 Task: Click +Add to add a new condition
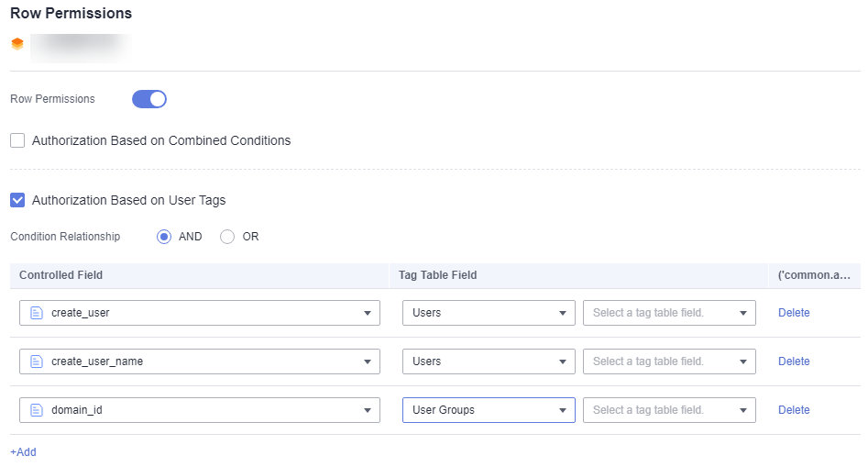[x=24, y=452]
